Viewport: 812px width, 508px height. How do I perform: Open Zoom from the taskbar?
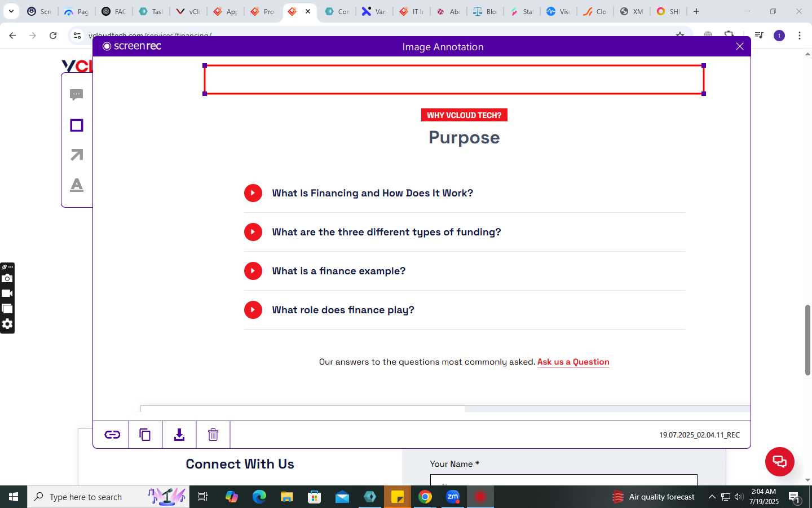click(x=453, y=497)
